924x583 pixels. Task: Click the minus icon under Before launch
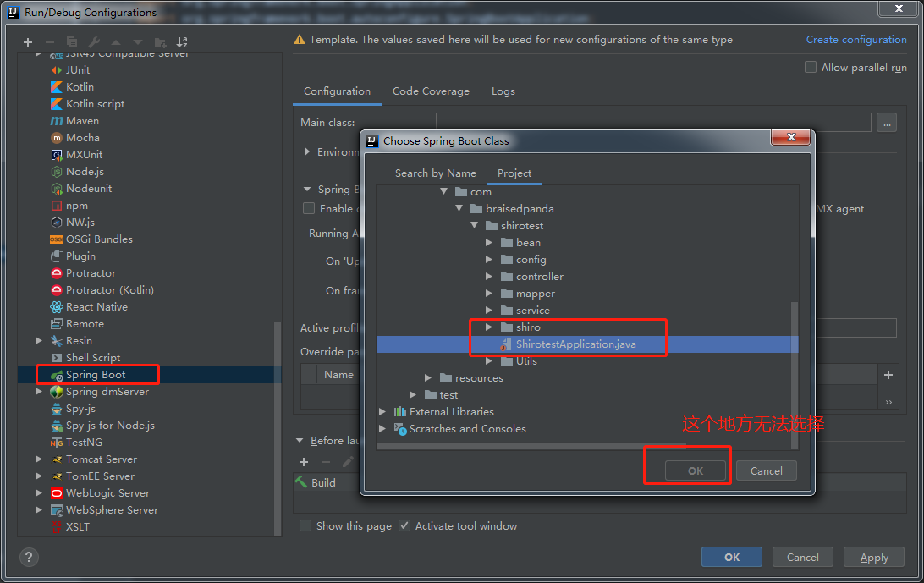(x=326, y=462)
